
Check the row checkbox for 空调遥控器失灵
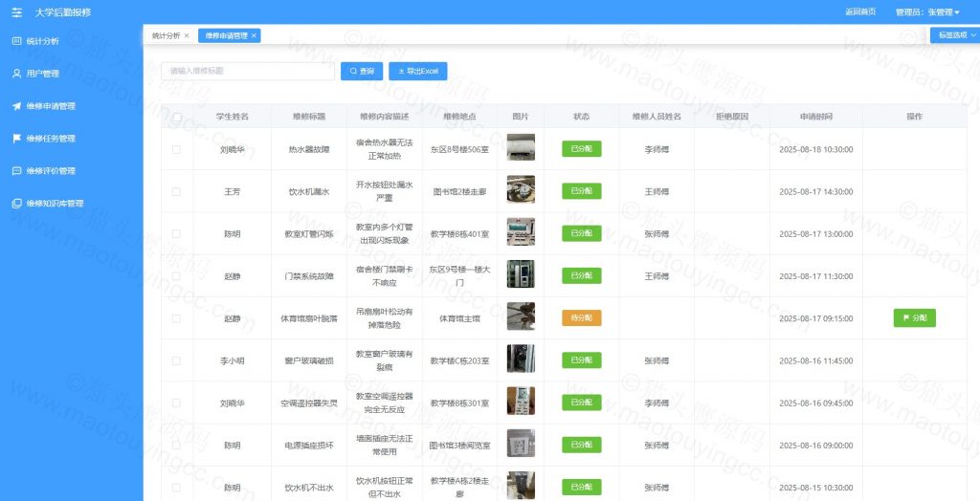click(176, 403)
